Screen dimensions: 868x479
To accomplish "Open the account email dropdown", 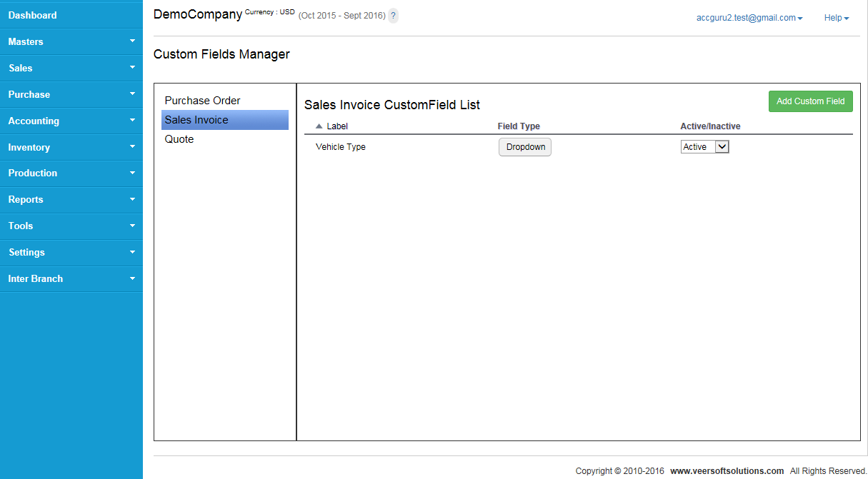I will coord(749,18).
